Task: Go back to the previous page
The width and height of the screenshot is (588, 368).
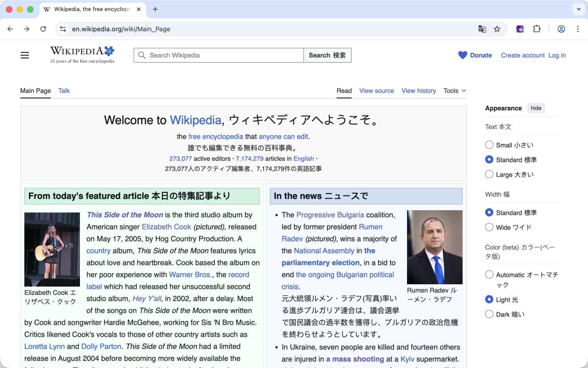Action: click(10, 29)
